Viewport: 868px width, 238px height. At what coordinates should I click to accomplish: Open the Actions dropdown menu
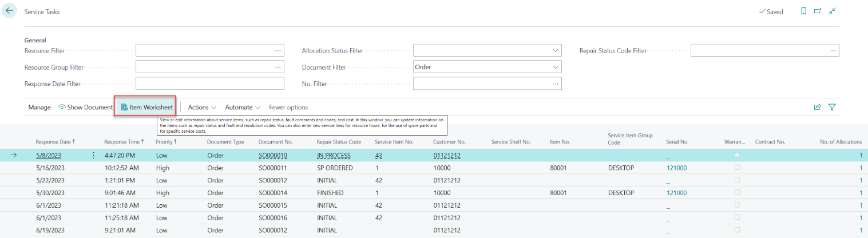point(202,107)
